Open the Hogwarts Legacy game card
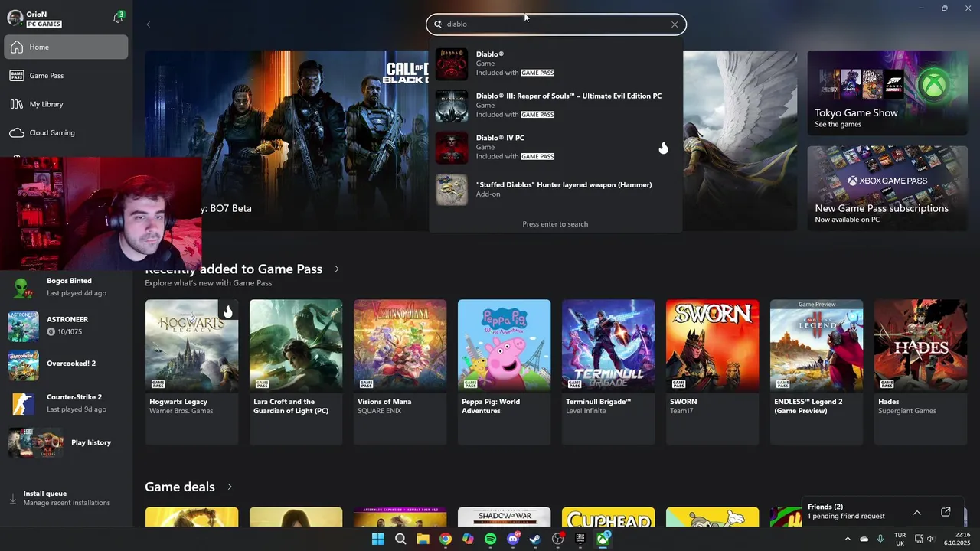Screen dimensions: 980x551 tap(191, 372)
